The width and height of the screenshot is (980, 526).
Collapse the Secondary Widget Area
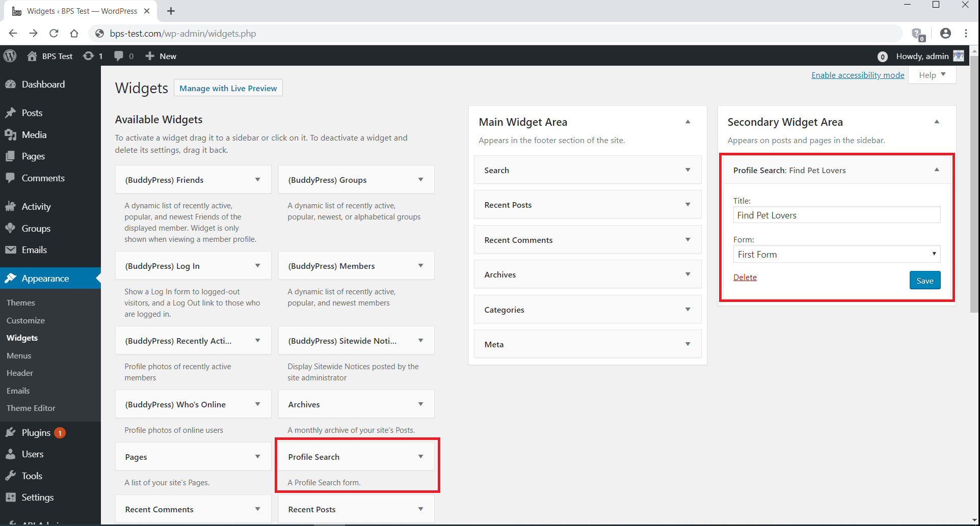pyautogui.click(x=937, y=121)
